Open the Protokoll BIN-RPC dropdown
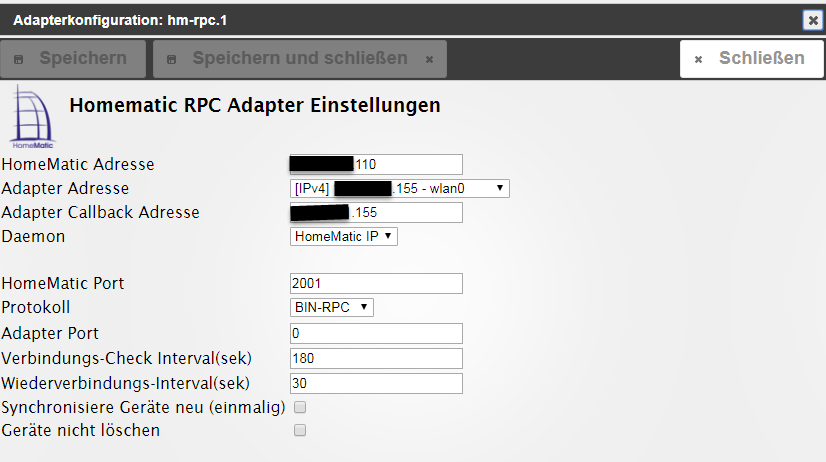Image resolution: width=826 pixels, height=462 pixels. click(x=331, y=307)
